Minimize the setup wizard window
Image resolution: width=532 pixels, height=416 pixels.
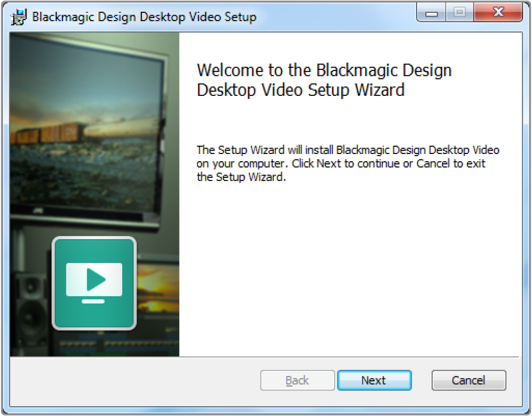coord(432,14)
